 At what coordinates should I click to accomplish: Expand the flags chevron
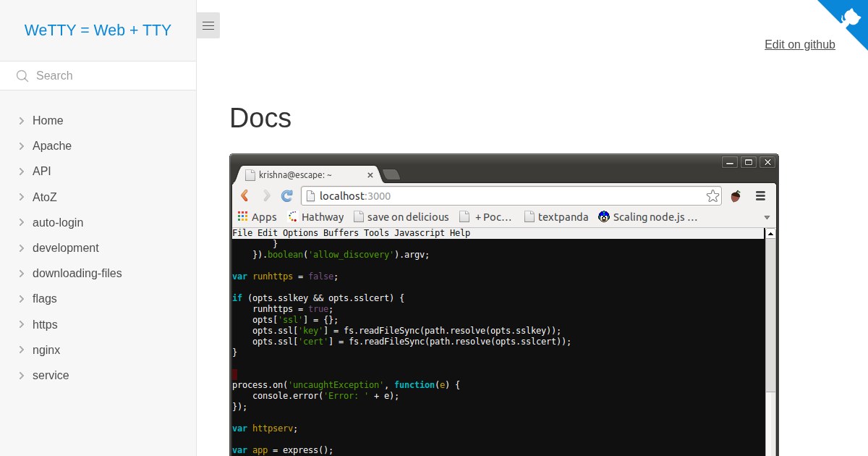[x=22, y=299]
